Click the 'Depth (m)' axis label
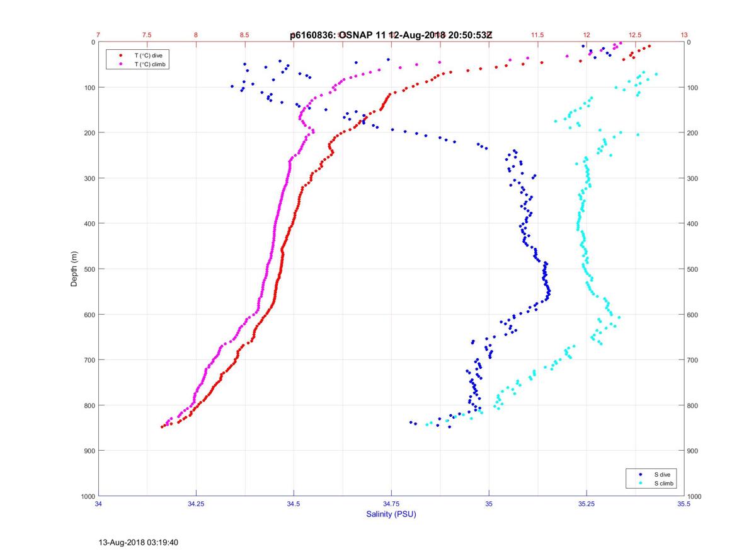The width and height of the screenshot is (756, 558). 74,269
